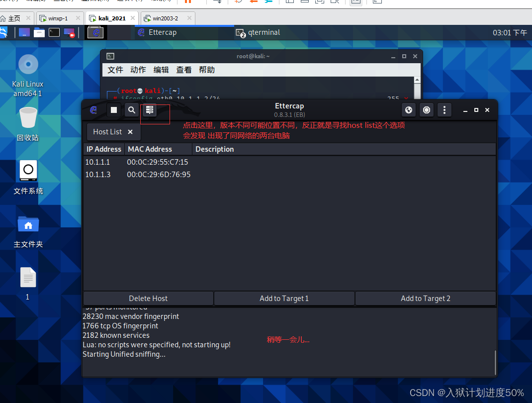This screenshot has height=403, width=532.
Task: Click the terminal window scrollbar up arrow
Action: coord(417,80)
